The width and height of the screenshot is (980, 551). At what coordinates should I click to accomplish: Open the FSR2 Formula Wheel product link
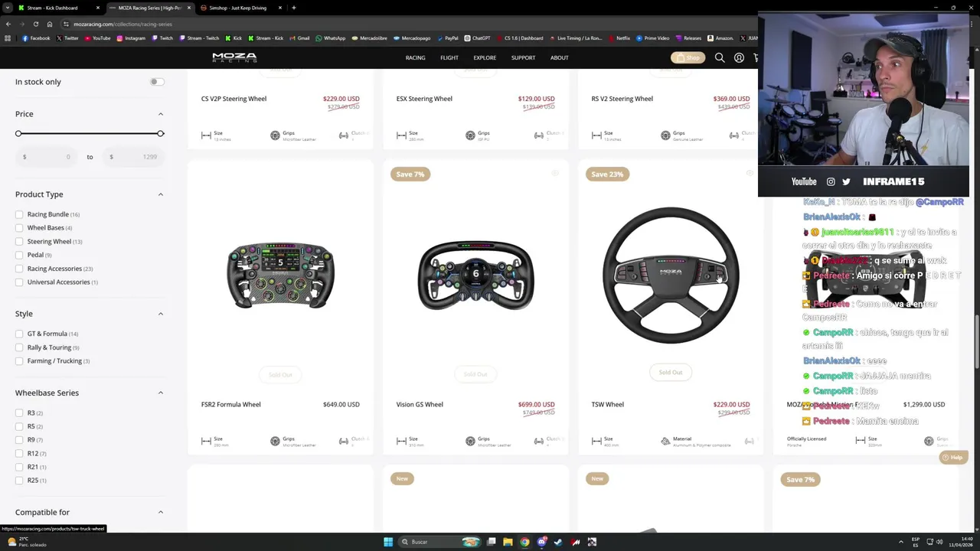(x=230, y=404)
